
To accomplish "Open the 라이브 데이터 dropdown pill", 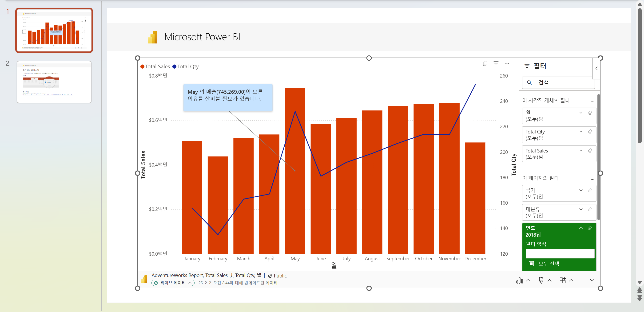I will tap(173, 283).
